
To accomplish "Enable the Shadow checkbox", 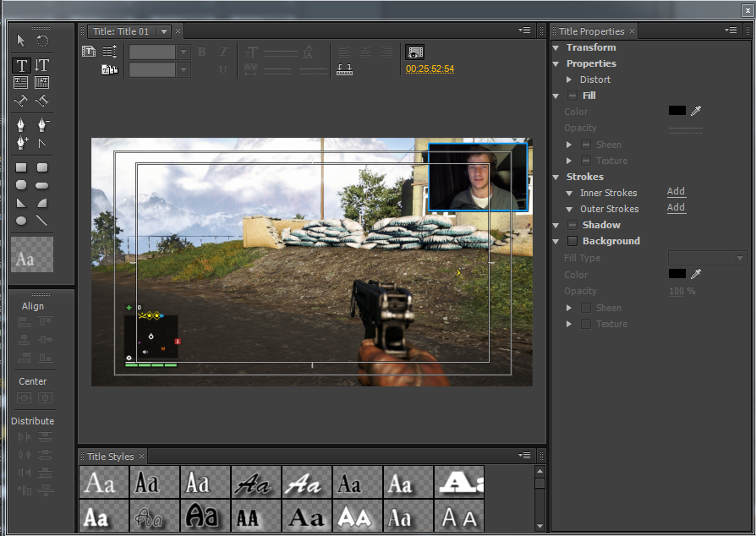I will click(x=572, y=225).
